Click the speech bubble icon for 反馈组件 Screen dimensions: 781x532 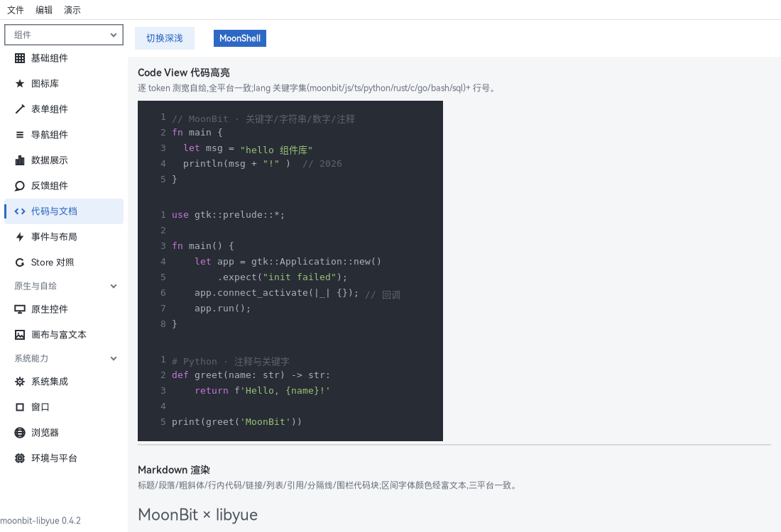tap(20, 186)
